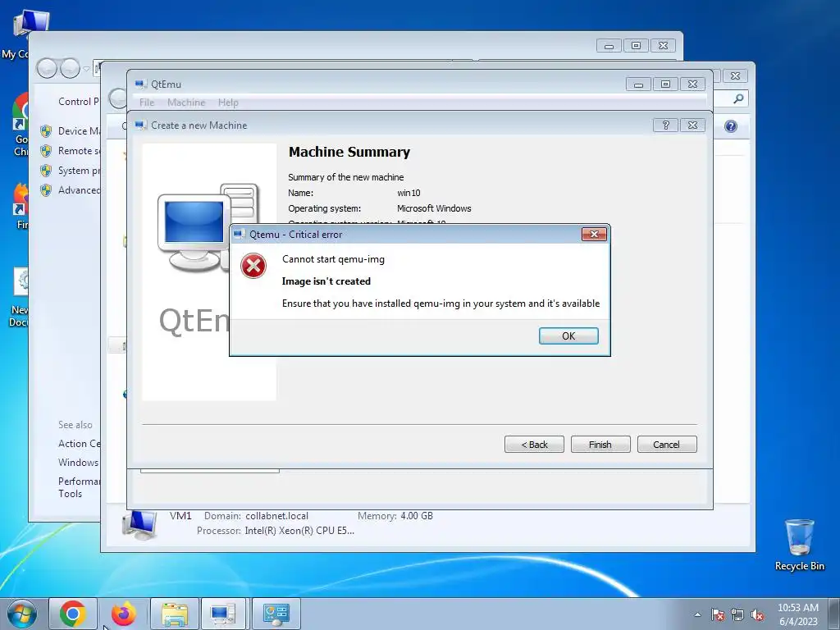
Task: Click the forward arrow in the rear window
Action: pyautogui.click(x=71, y=68)
